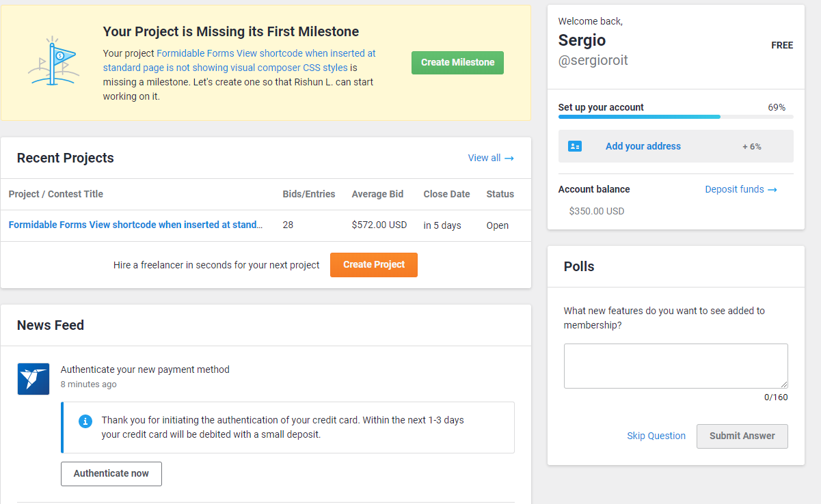The image size is (821, 504).
Task: Click the address card icon
Action: pos(575,146)
